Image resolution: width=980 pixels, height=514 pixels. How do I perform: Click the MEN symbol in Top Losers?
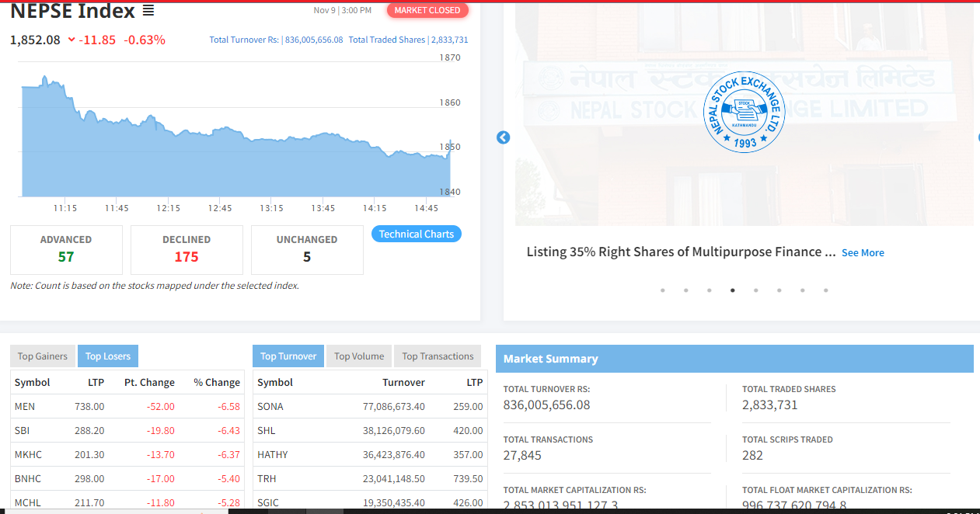[25, 406]
